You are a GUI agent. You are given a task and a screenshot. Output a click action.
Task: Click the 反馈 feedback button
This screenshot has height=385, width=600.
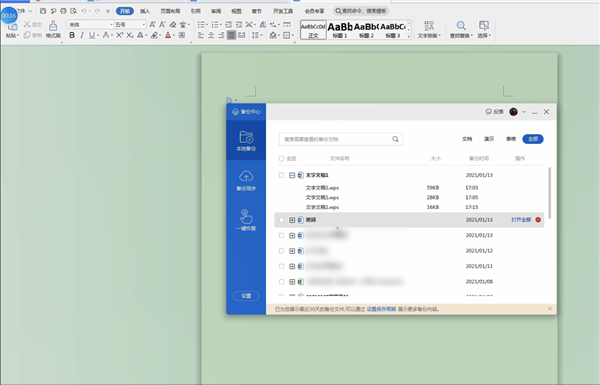point(494,112)
